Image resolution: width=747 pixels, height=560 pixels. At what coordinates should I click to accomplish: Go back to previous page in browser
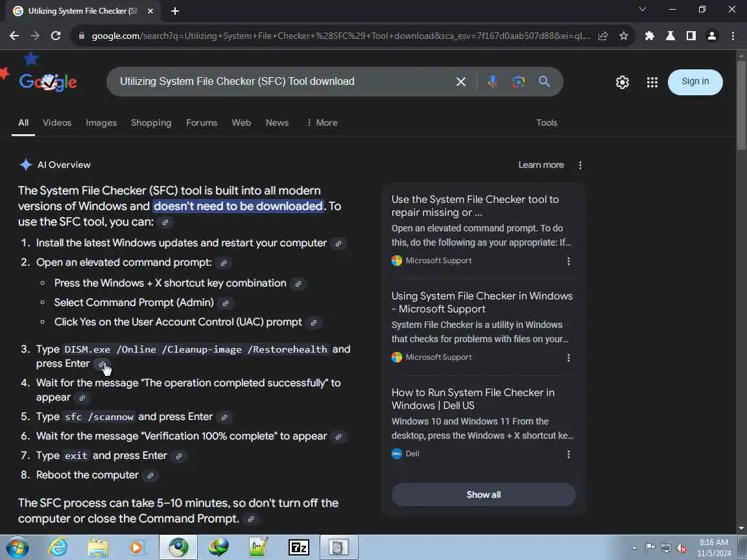(x=14, y=36)
